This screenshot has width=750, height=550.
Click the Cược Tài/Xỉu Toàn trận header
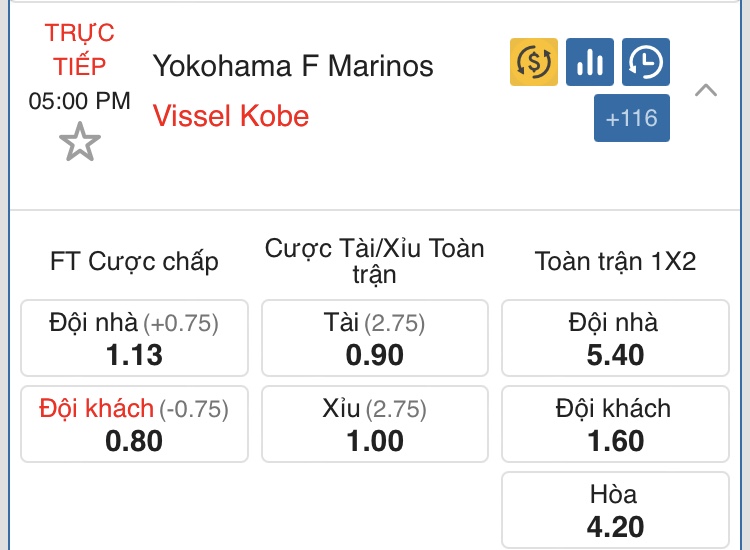375,261
